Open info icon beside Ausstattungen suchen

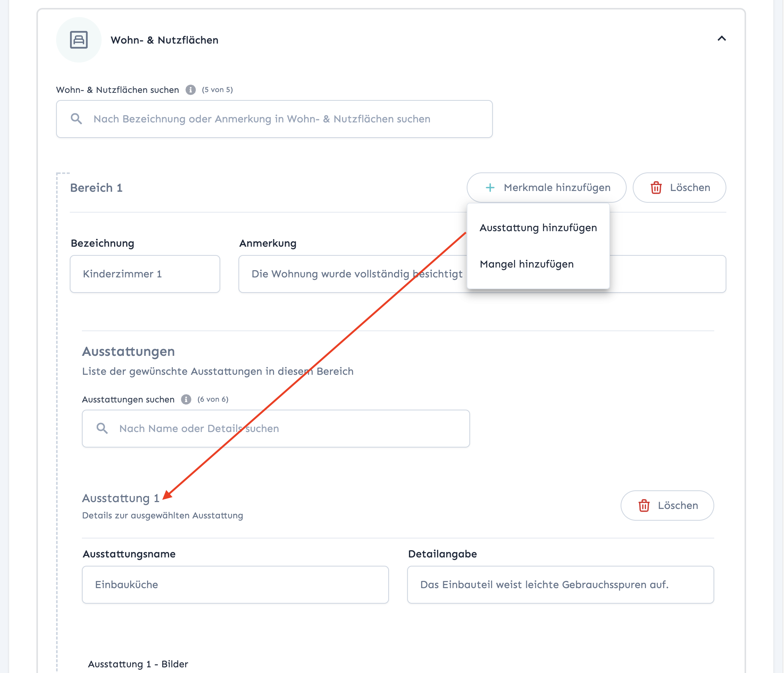pos(186,399)
